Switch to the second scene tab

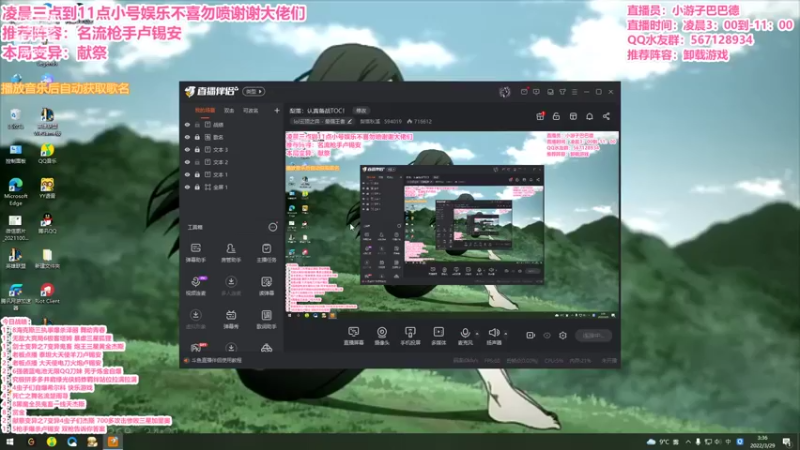pyautogui.click(x=229, y=111)
